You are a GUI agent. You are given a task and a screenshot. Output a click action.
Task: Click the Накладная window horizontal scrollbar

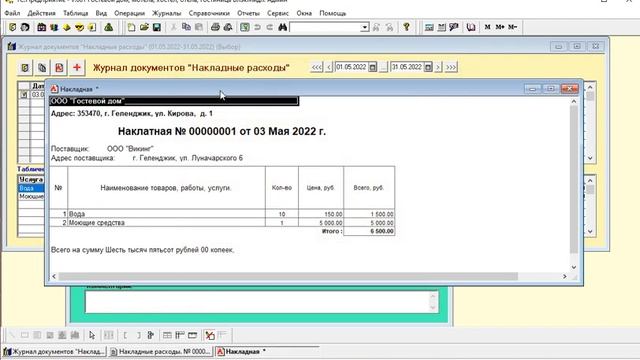pos(288,276)
